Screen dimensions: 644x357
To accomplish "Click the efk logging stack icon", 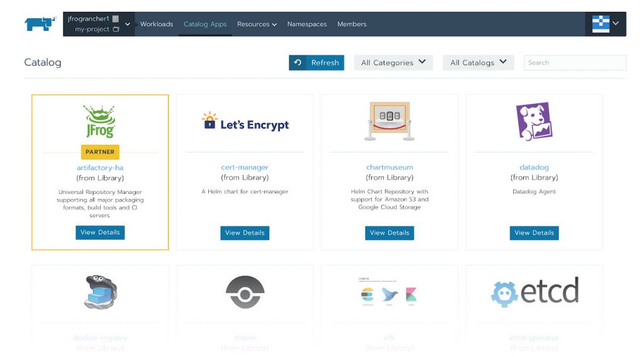I will (x=389, y=293).
